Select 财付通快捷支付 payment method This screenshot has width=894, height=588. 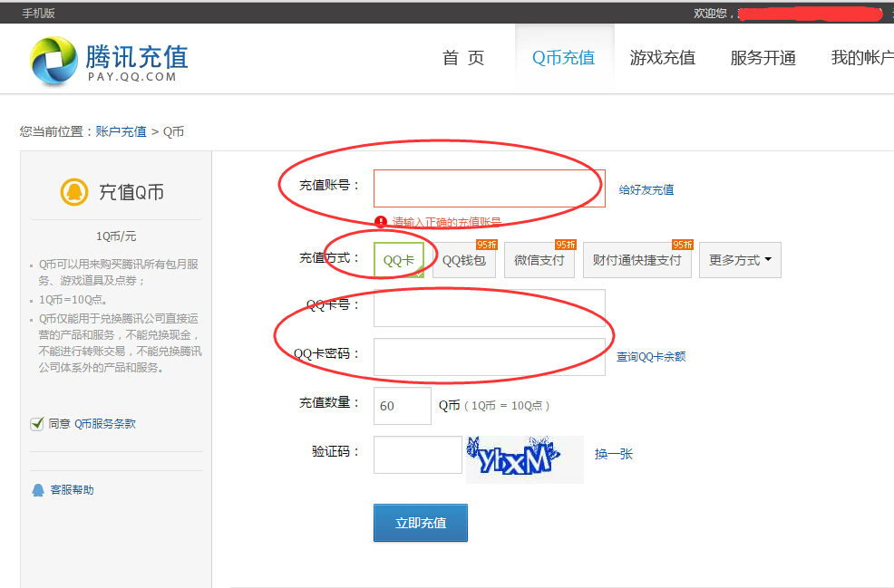pyautogui.click(x=636, y=260)
